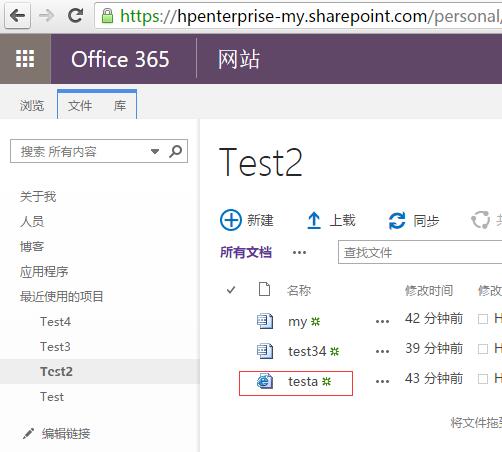
Task: Click the magnifier search icon in sidebar
Action: pos(175,151)
